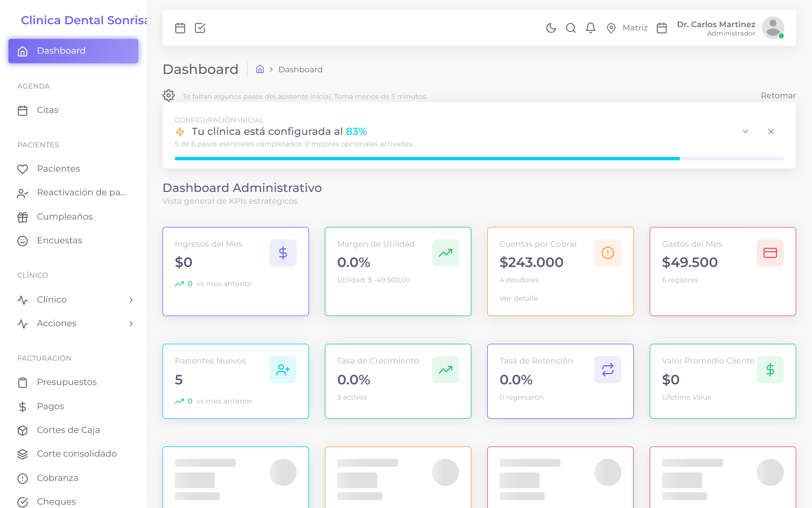Open Cheques in the sidebar
This screenshot has height=508, width=812.
click(73, 502)
